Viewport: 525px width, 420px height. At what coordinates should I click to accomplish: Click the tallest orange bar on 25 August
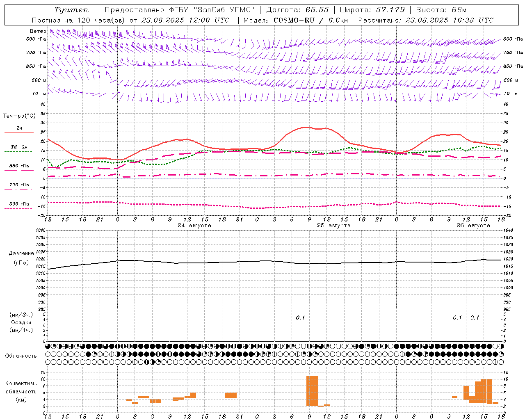(312, 391)
